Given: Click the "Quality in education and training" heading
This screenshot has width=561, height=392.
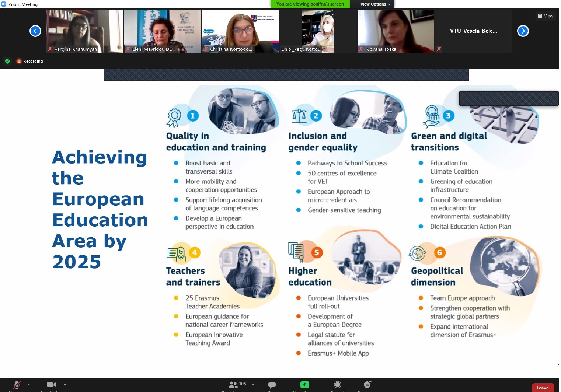Looking at the screenshot, I should (216, 141).
